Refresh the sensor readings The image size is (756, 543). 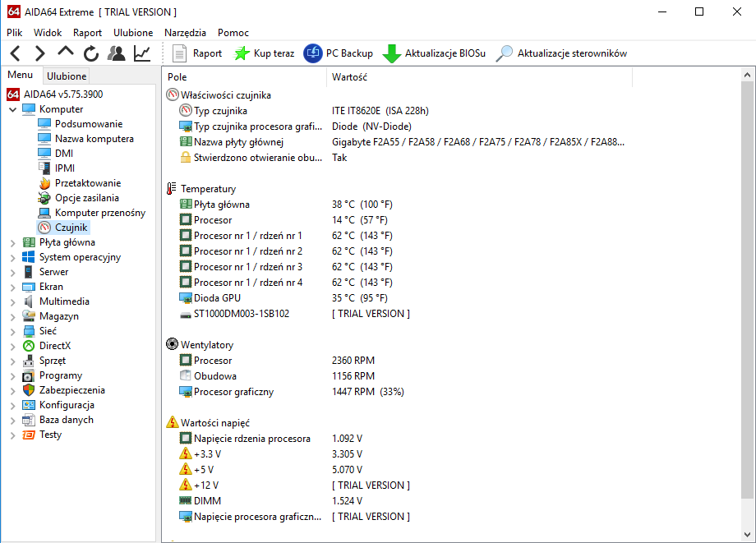coord(90,53)
